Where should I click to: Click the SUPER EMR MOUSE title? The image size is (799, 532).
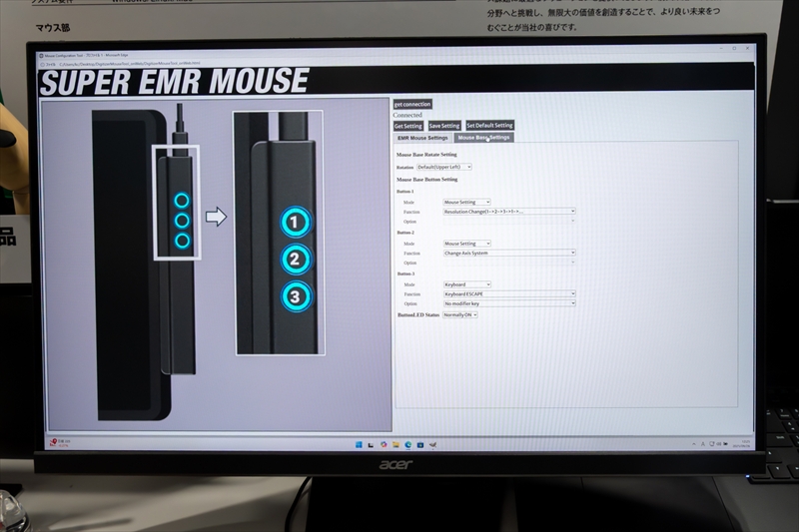(174, 82)
